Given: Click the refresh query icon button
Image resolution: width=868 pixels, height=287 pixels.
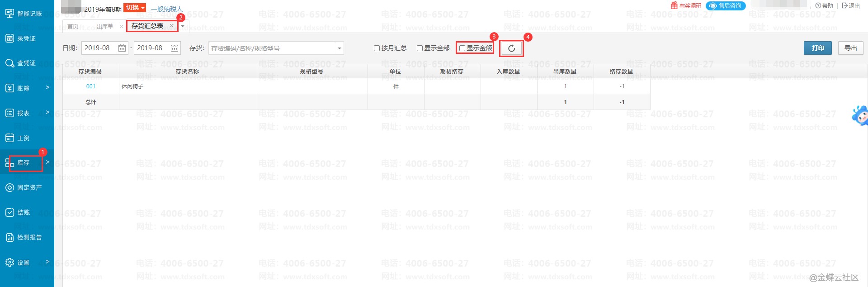Looking at the screenshot, I should [x=511, y=48].
